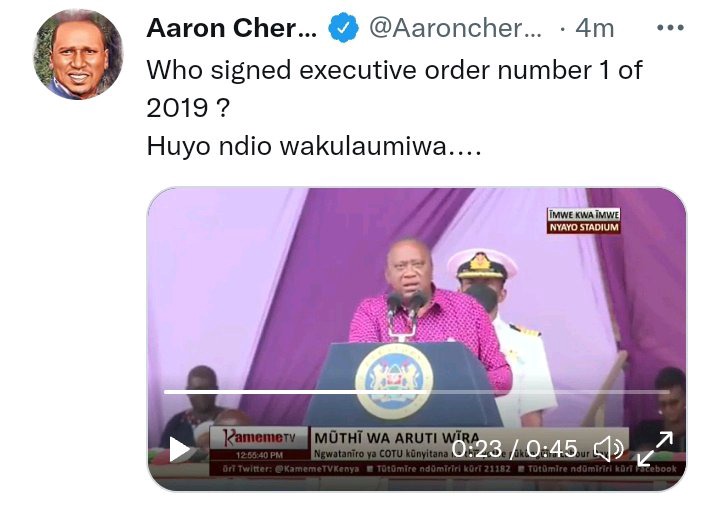Click the Kameme TV logo in video
The height and width of the screenshot is (513, 720).
(x=259, y=438)
